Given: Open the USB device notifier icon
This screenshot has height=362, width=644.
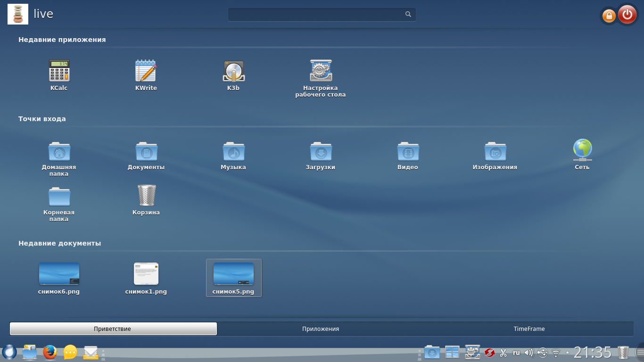Looking at the screenshot, I should (543, 353).
